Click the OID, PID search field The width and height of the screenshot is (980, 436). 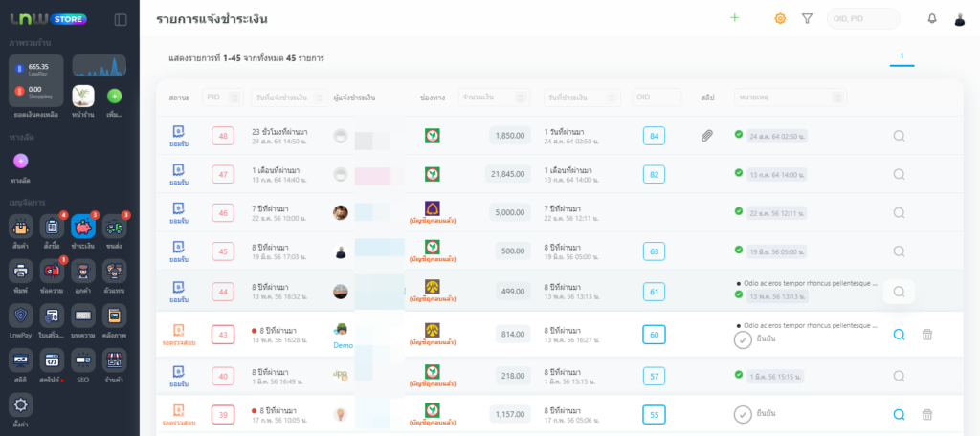coord(862,18)
